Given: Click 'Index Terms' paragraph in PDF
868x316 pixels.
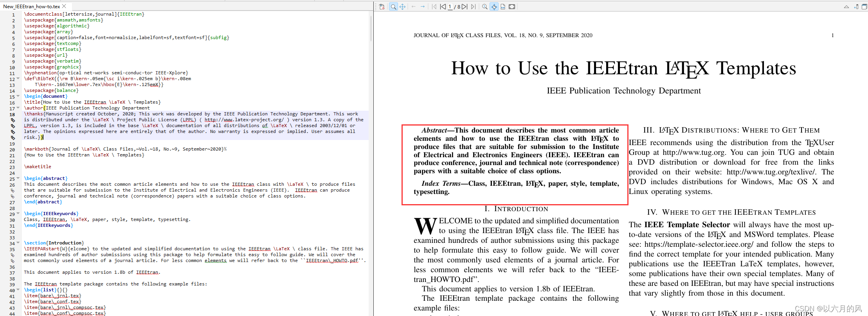Looking at the screenshot, I should pyautogui.click(x=516, y=188).
